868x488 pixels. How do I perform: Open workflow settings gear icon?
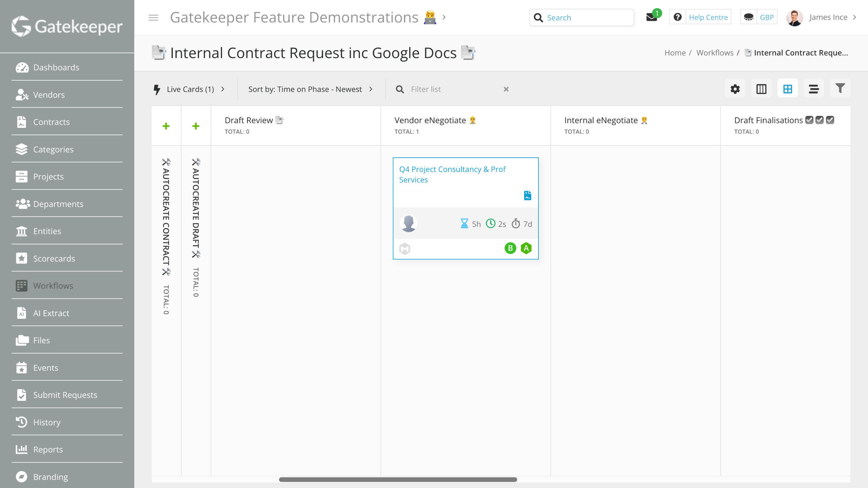[x=735, y=89]
